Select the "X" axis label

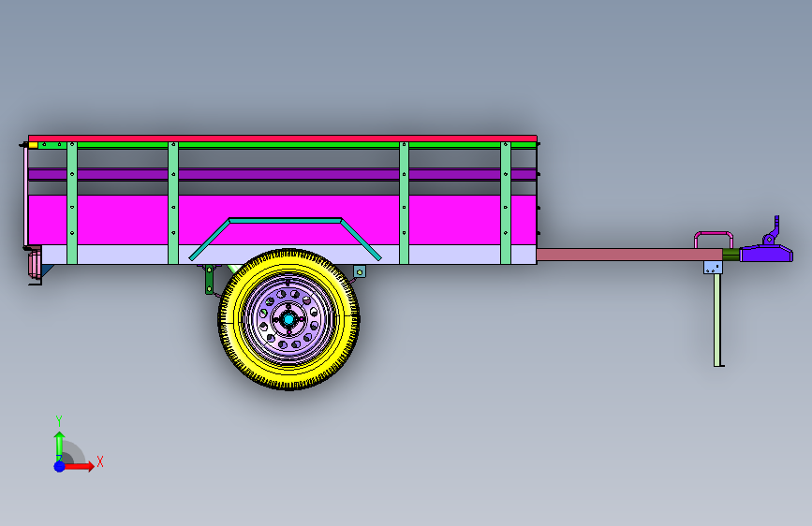pos(100,461)
